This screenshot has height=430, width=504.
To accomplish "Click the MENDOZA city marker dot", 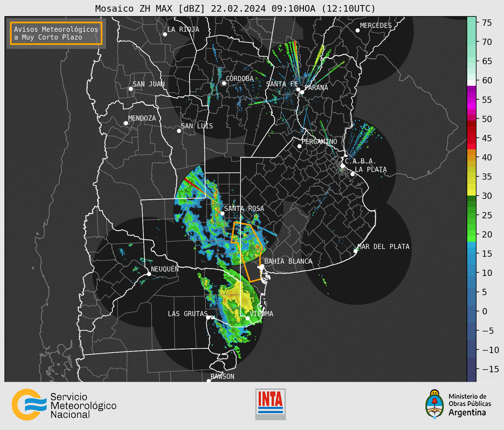I will point(126,123).
